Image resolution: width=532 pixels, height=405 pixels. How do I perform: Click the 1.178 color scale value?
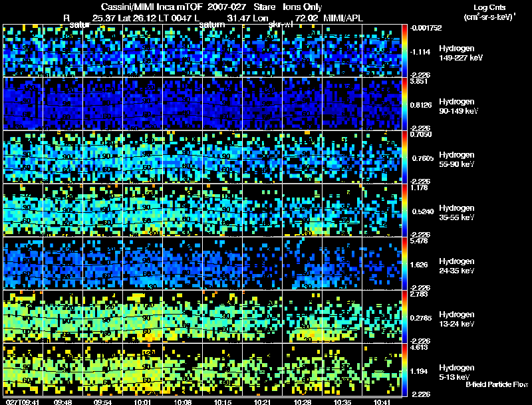pos(419,188)
